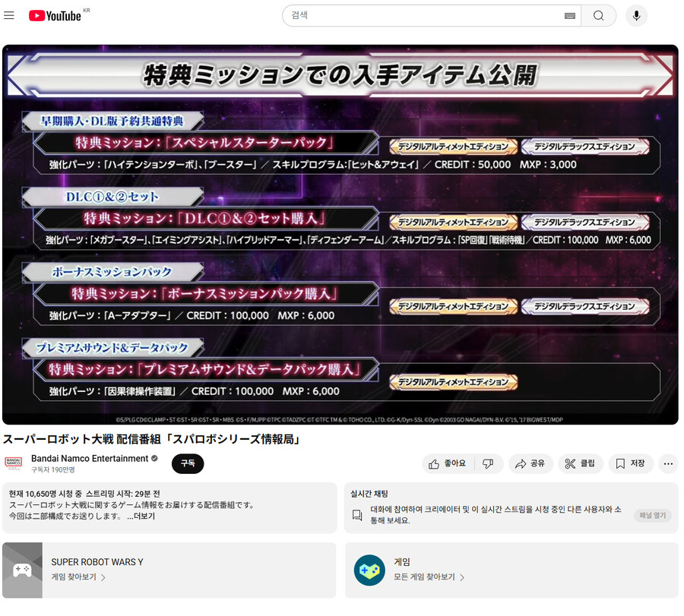Open live chat with 패널 열기 button

click(x=653, y=515)
